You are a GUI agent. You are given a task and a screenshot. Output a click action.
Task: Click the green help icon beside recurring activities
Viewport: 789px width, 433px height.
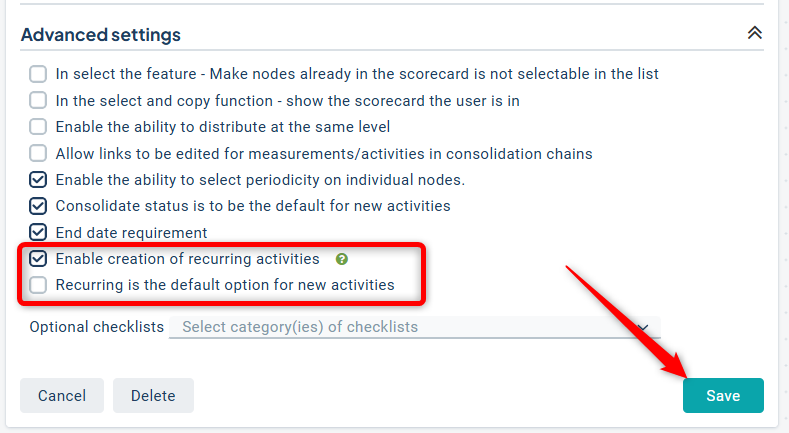(342, 259)
